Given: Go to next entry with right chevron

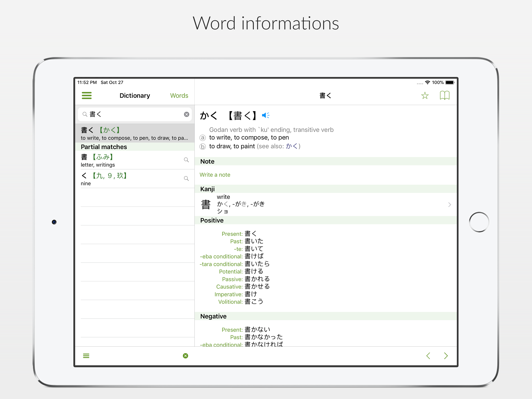Looking at the screenshot, I should [446, 356].
